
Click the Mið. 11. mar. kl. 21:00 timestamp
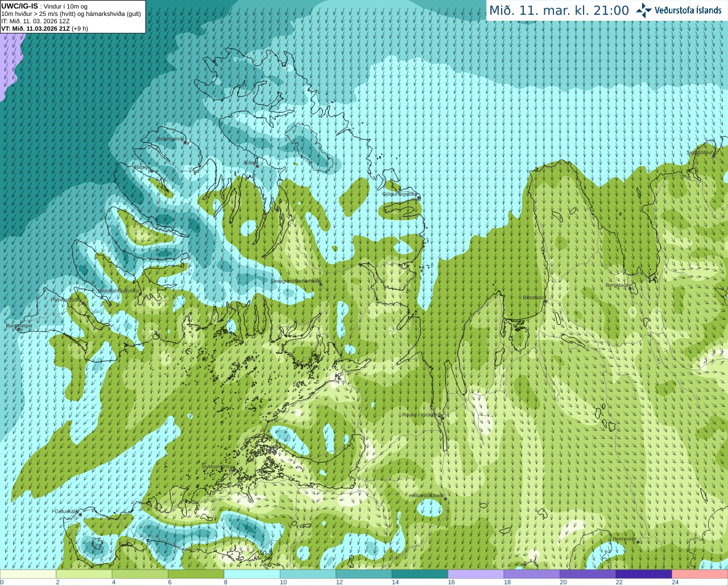tap(559, 11)
